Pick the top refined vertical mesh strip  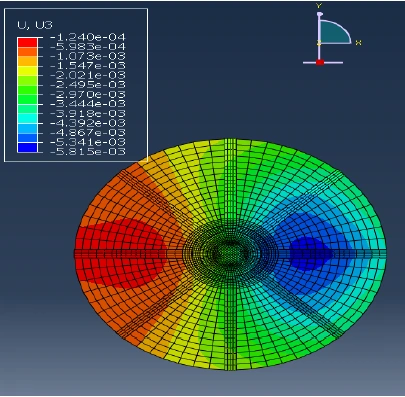click(x=230, y=180)
